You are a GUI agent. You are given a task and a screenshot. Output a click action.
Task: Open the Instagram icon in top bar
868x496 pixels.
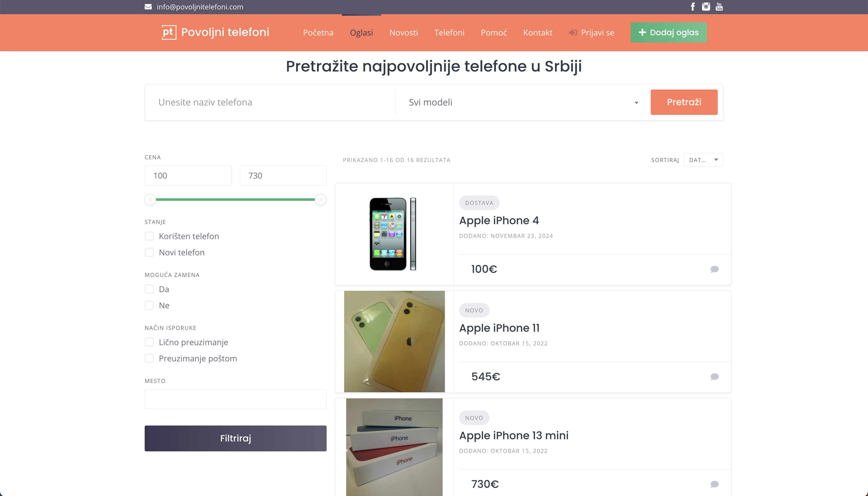[706, 7]
